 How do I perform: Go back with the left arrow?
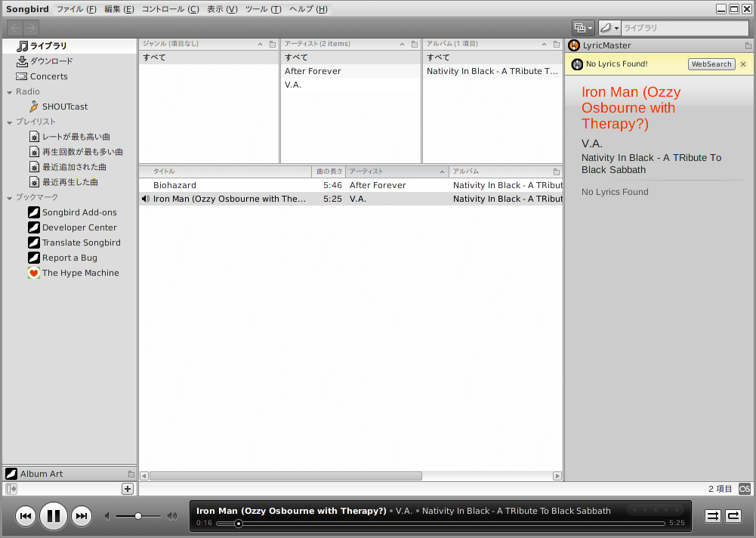click(15, 28)
